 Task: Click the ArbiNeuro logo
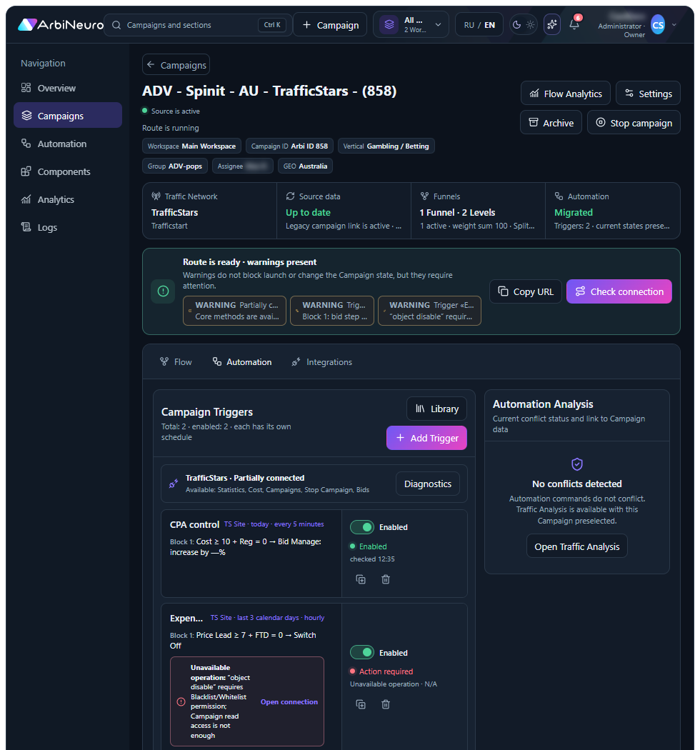(60, 25)
